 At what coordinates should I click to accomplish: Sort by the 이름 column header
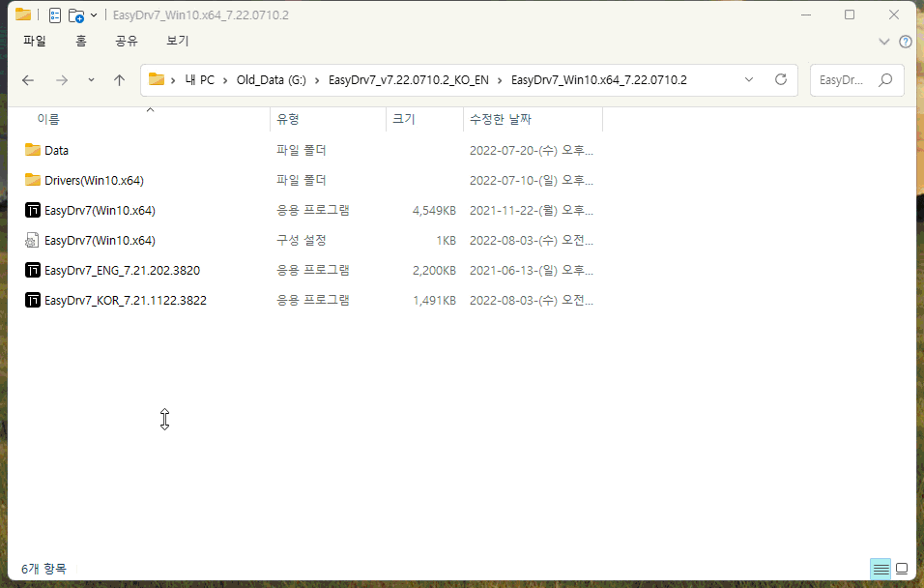(49, 119)
